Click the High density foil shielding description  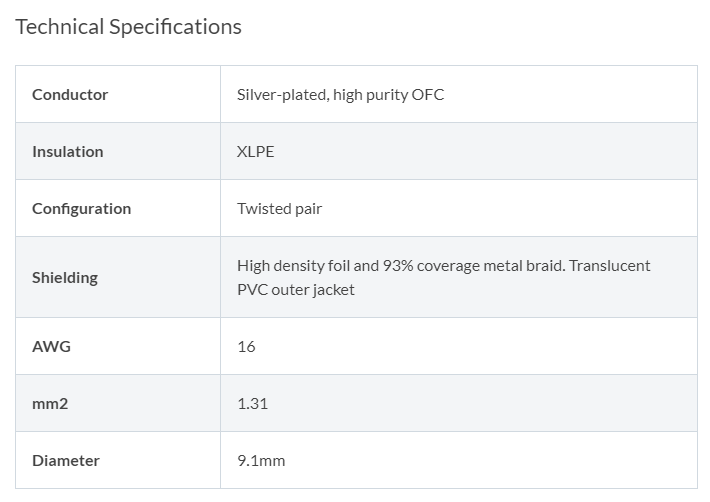tap(444, 277)
